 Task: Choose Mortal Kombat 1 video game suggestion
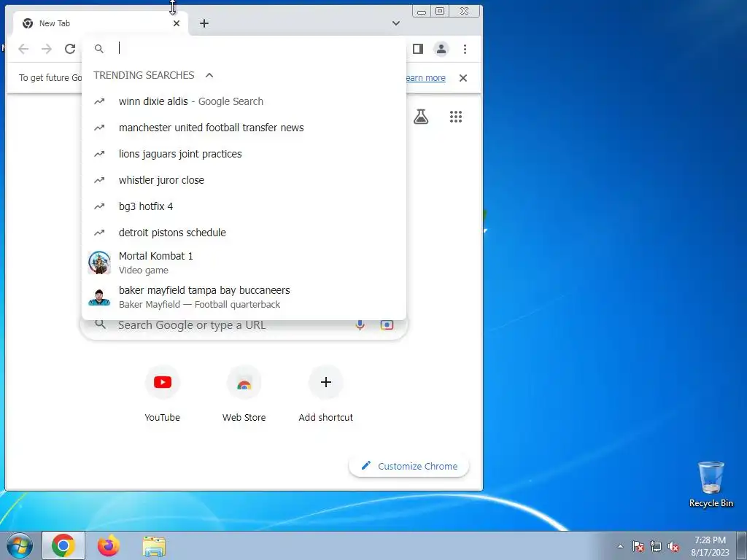(244, 262)
